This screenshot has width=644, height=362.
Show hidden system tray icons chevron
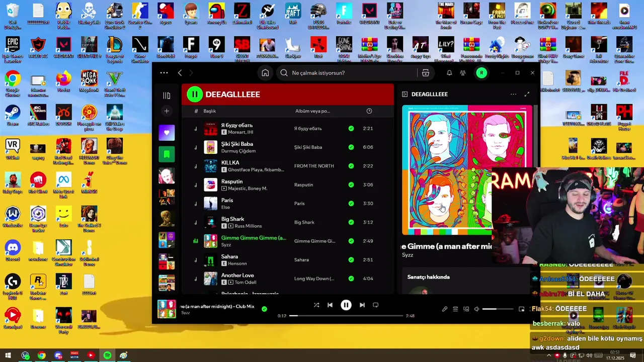point(549,356)
